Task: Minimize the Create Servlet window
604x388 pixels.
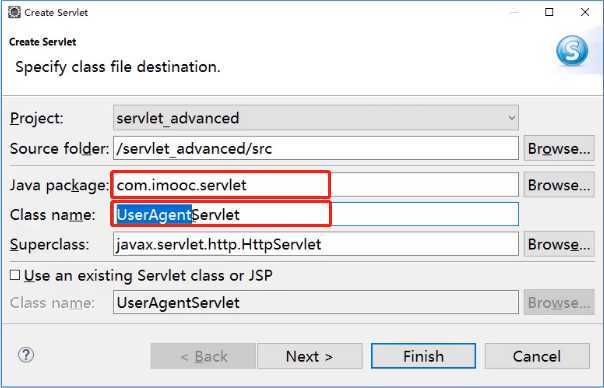Action: pos(514,12)
